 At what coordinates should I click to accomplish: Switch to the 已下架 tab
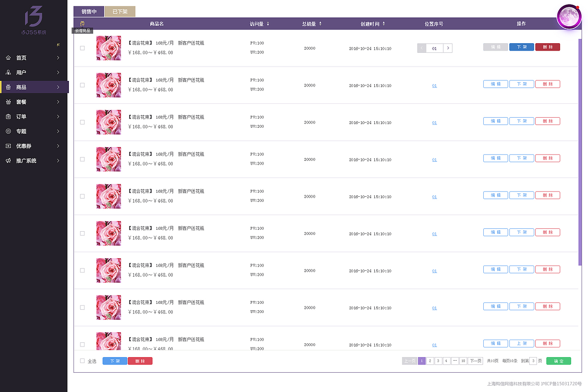[x=120, y=12]
